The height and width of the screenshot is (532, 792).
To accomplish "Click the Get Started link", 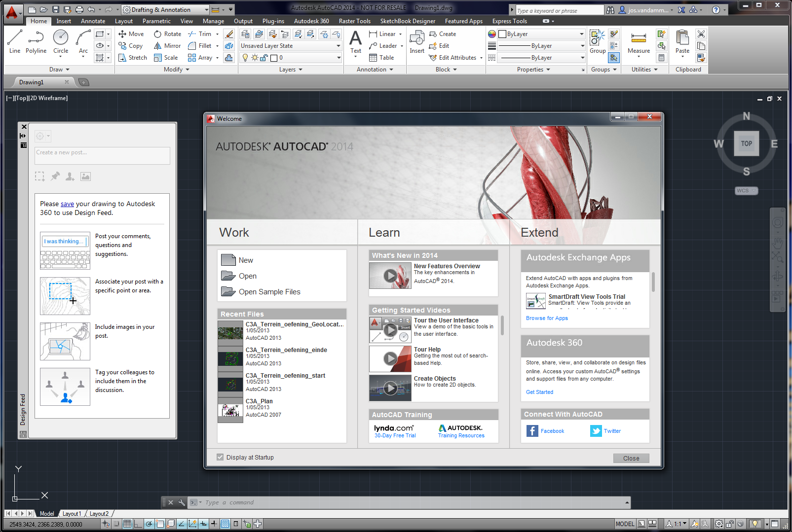I will 539,392.
